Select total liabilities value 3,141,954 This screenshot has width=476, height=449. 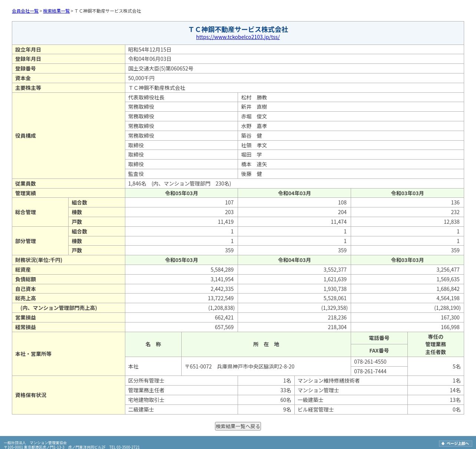pyautogui.click(x=222, y=279)
